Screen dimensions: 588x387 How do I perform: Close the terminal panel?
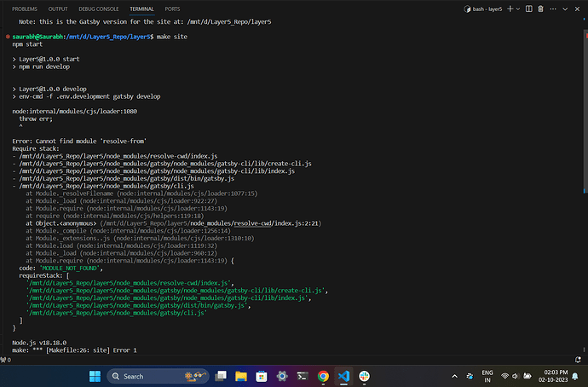coord(577,9)
